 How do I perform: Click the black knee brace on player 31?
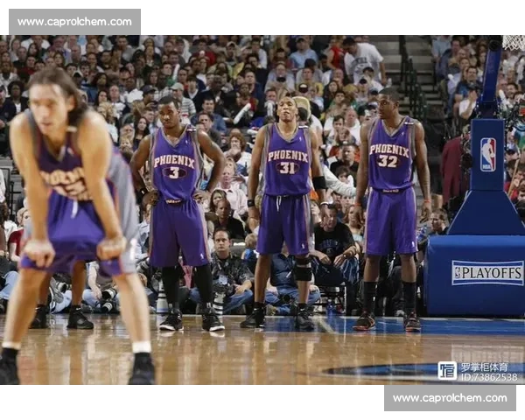(303, 269)
